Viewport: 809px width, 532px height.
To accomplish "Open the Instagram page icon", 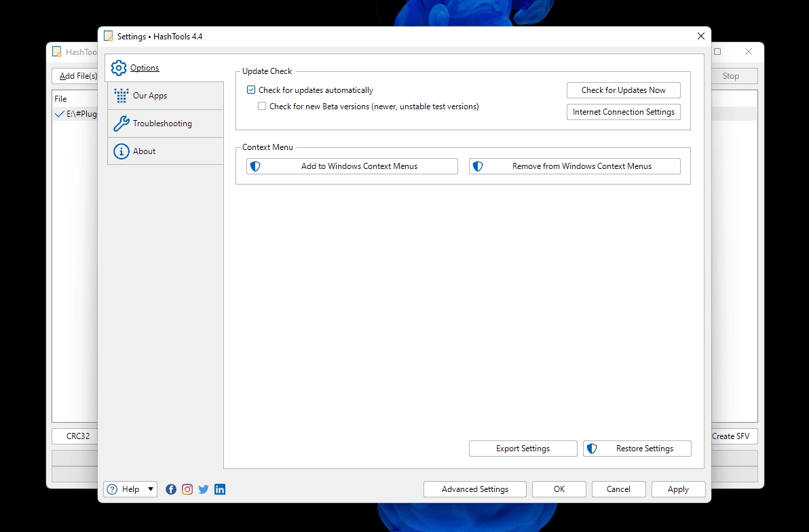I will pyautogui.click(x=187, y=489).
